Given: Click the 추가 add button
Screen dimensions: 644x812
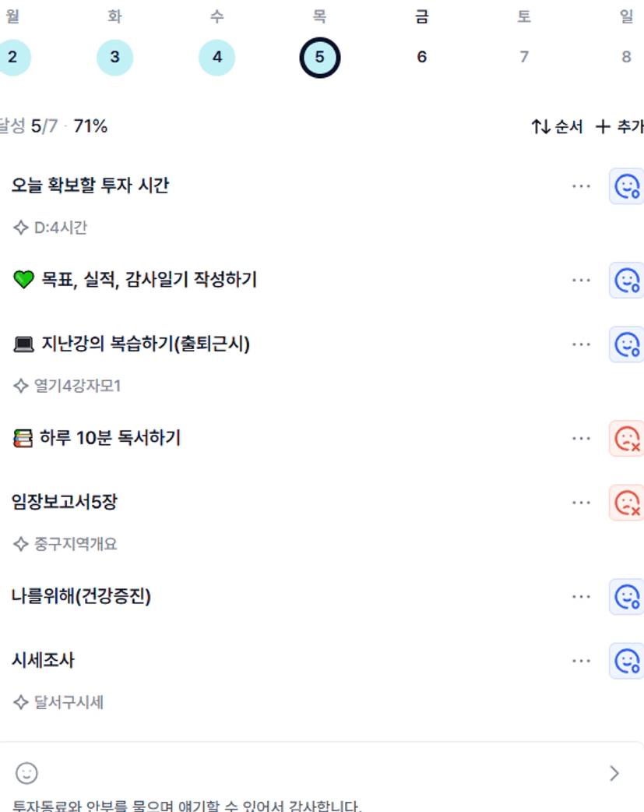Looking at the screenshot, I should pos(620,126).
